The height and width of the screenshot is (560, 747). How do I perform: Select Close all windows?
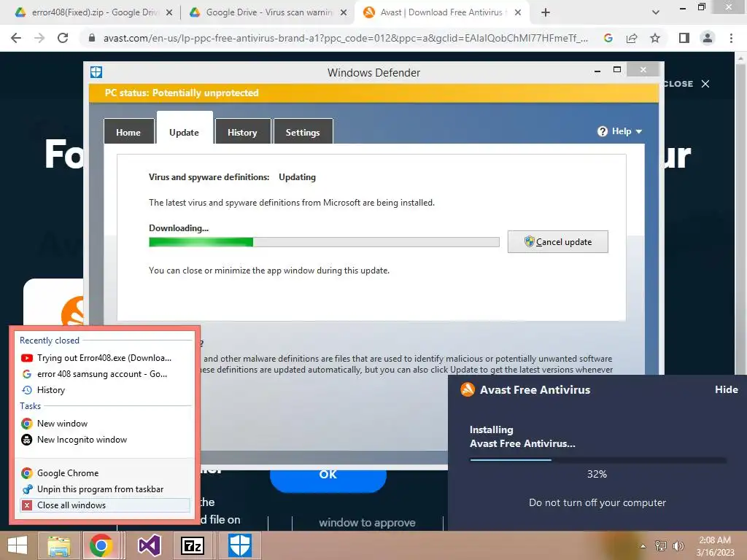105,505
